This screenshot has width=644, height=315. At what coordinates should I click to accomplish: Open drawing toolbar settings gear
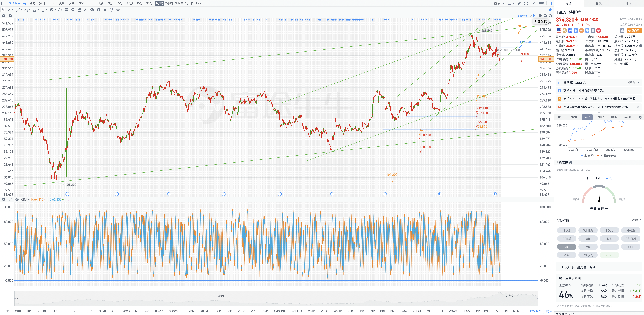(118, 10)
